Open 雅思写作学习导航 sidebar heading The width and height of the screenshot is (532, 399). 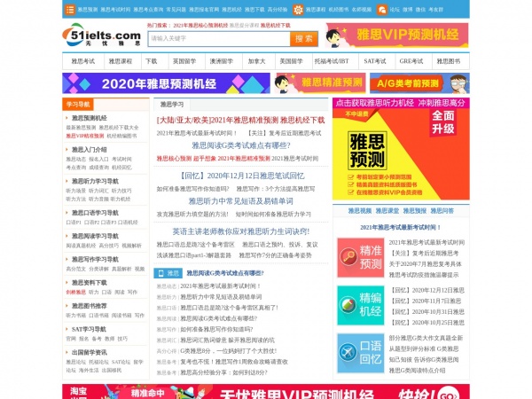(x=95, y=260)
